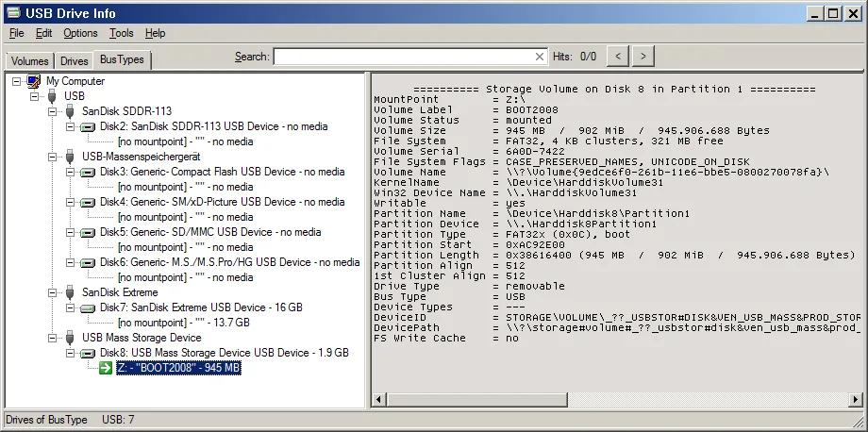Open the File menu

[17, 33]
